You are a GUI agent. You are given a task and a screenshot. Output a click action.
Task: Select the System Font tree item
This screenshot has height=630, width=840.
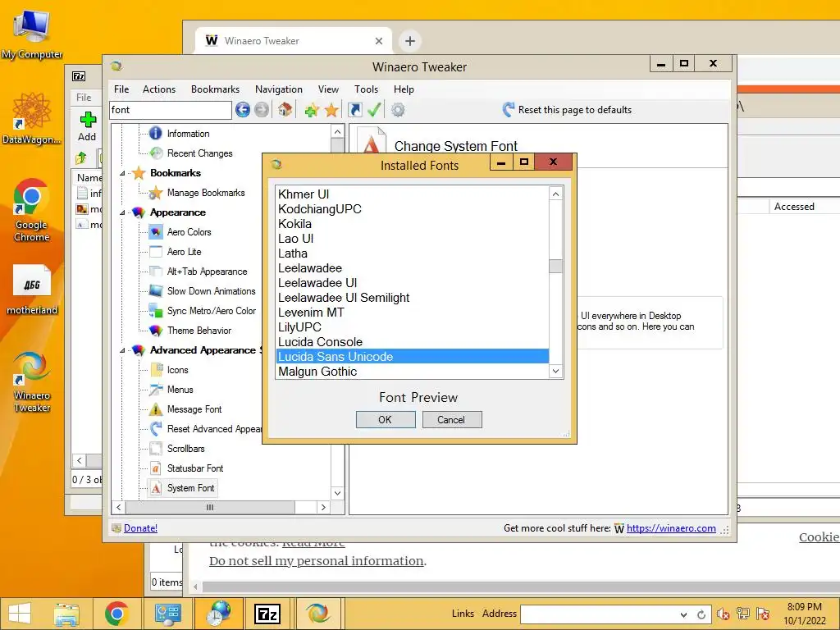(x=190, y=488)
